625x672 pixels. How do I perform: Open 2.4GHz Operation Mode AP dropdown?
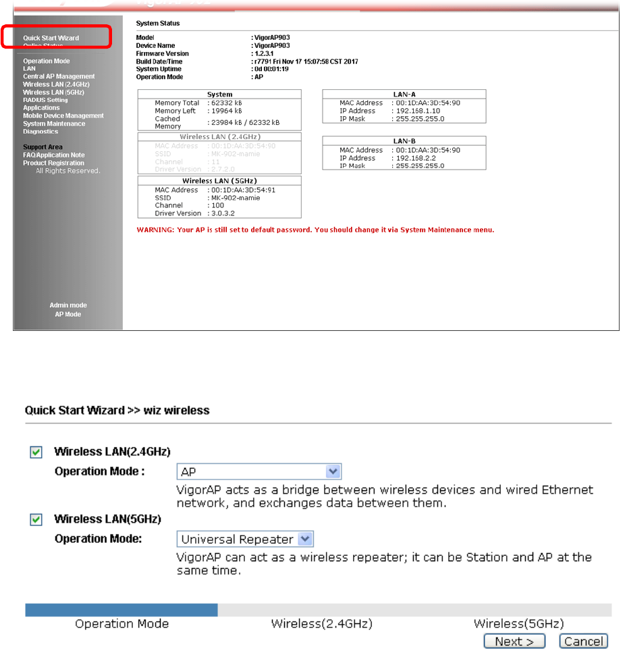click(x=259, y=471)
